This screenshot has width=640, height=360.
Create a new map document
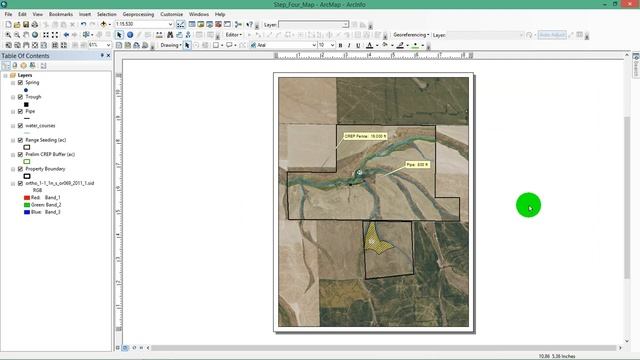[x=8, y=24]
